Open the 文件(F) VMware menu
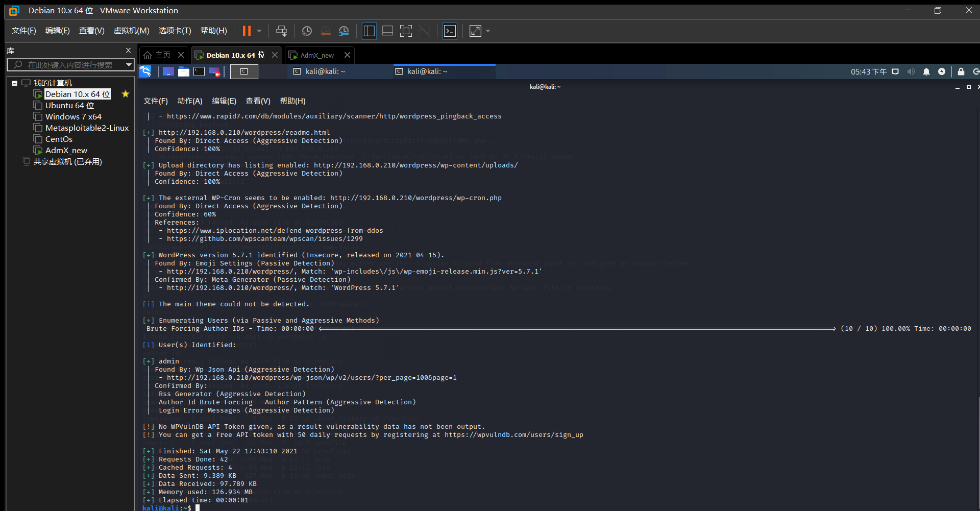Screen dimensions: 980x511 [x=24, y=31]
